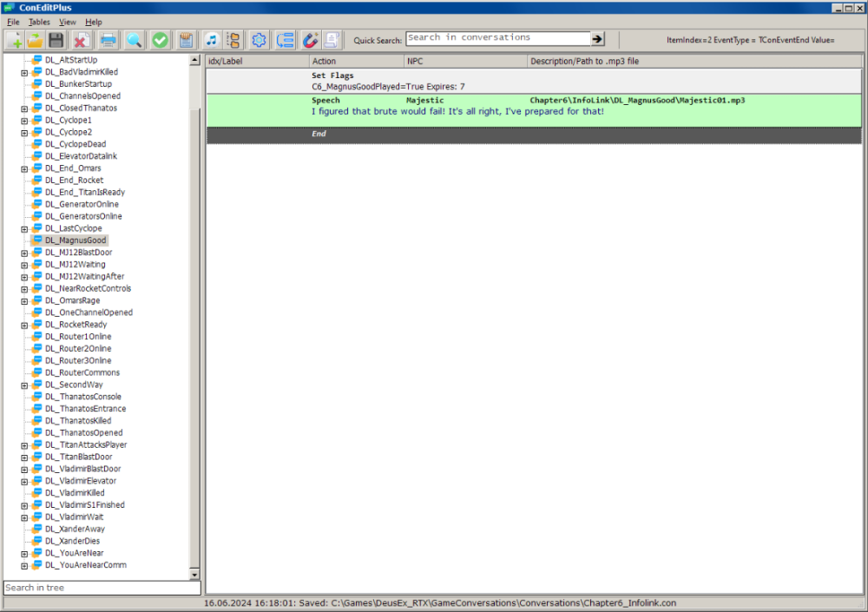Click the red X close-file icon
The height and width of the screenshot is (612, 868).
tap(82, 40)
